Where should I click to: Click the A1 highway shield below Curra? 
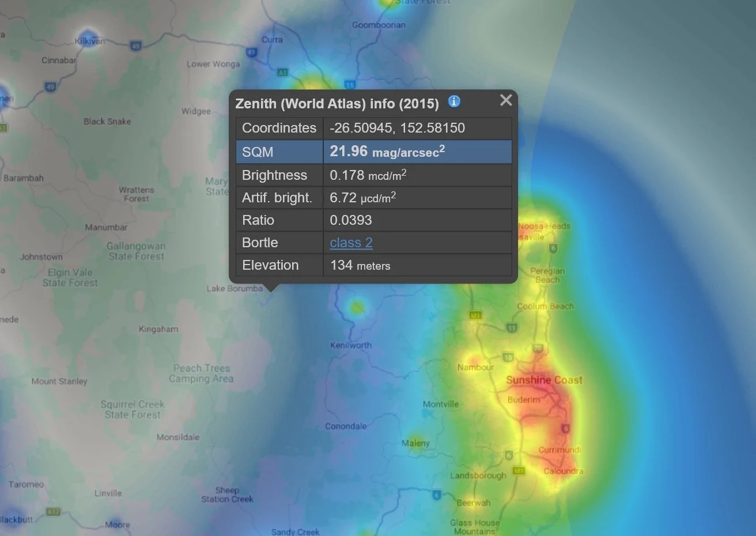[x=283, y=72]
